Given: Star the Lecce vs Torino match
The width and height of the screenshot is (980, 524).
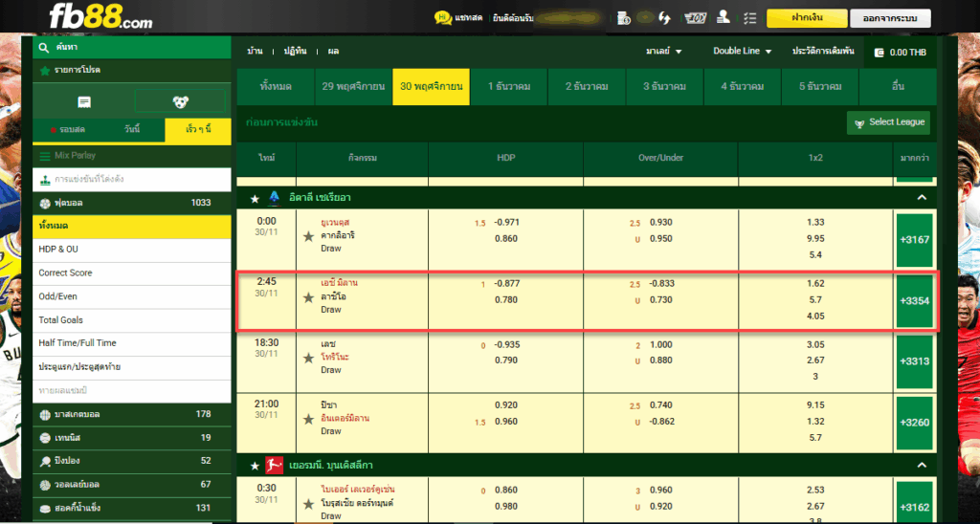Looking at the screenshot, I should (308, 358).
